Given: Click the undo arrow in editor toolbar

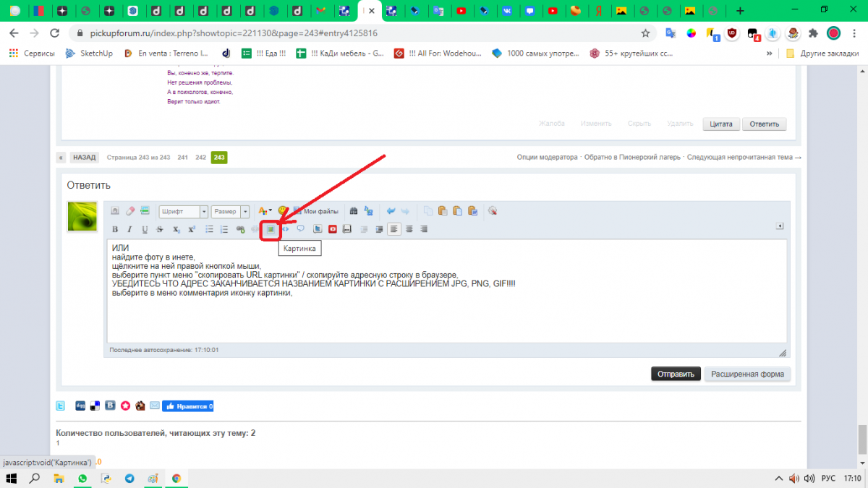Looking at the screenshot, I should 391,211.
